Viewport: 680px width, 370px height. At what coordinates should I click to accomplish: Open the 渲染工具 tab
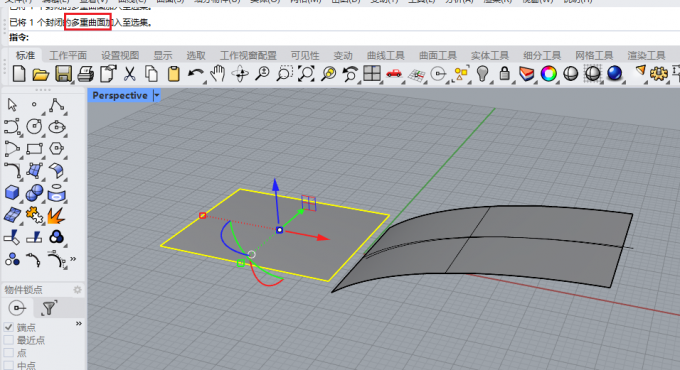[646, 56]
